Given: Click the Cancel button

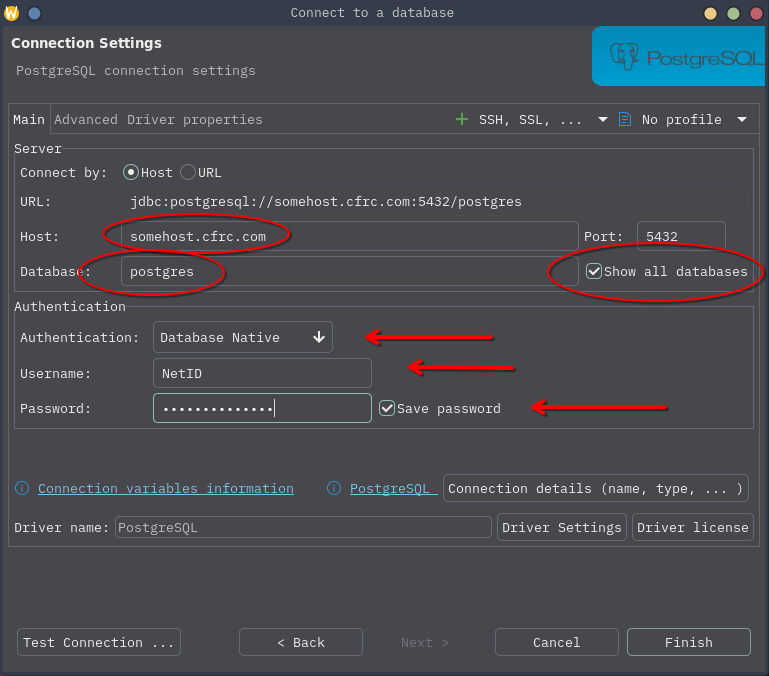Looking at the screenshot, I should point(557,642).
